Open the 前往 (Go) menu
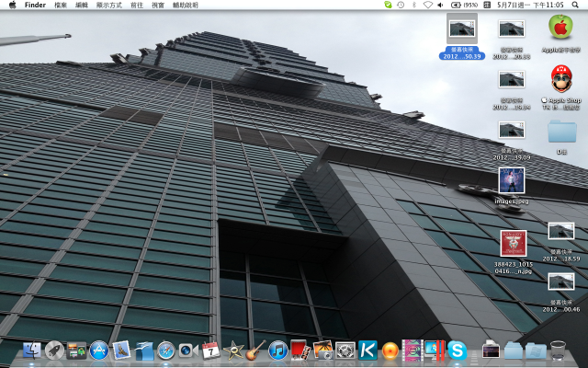 pos(137,5)
